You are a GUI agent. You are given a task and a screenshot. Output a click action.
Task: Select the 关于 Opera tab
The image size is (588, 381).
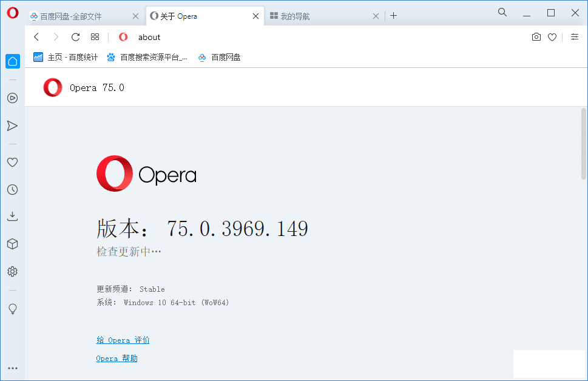click(x=204, y=16)
